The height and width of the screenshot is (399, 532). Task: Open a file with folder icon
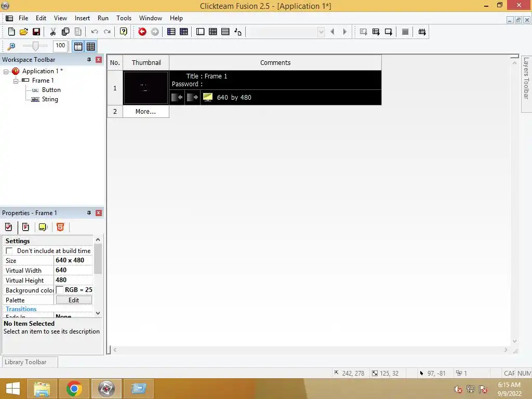[24, 32]
